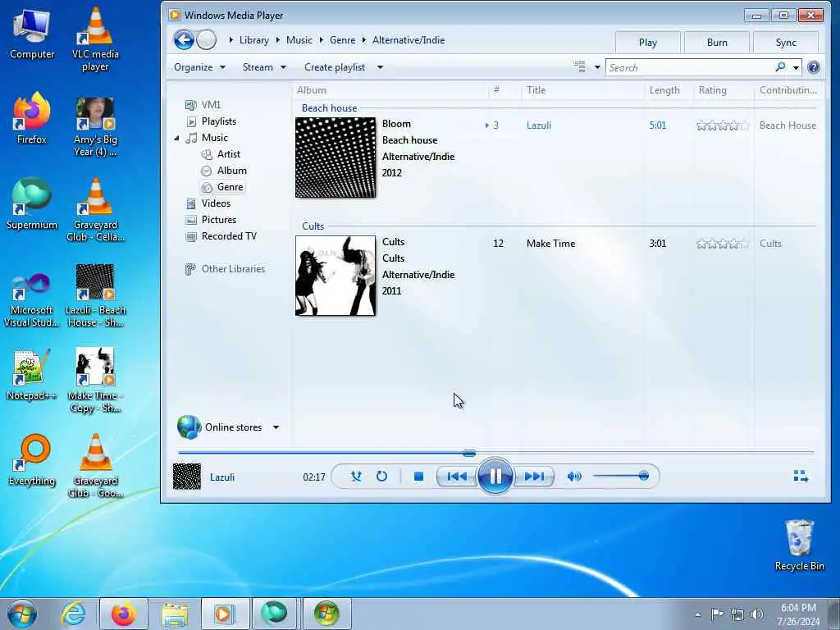Click the seek bar handle
Viewport: 840px width, 630px height.
click(469, 453)
